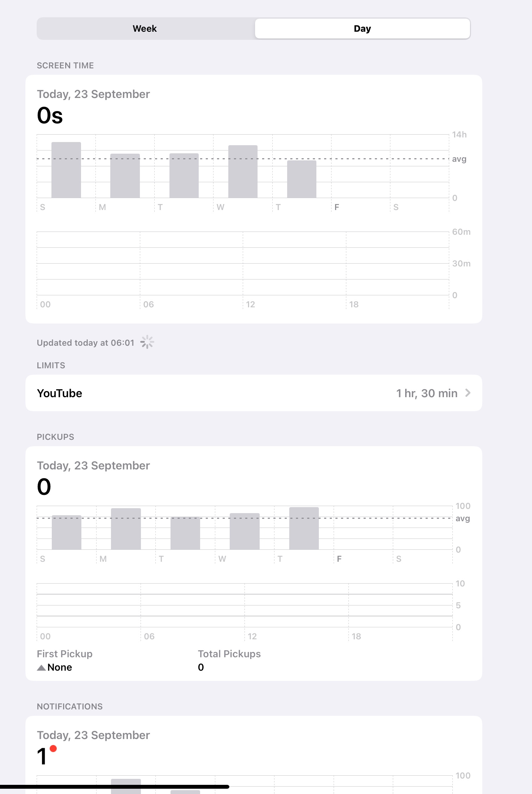Tap the red notification dot indicator
This screenshot has width=532, height=794.
[x=54, y=749]
